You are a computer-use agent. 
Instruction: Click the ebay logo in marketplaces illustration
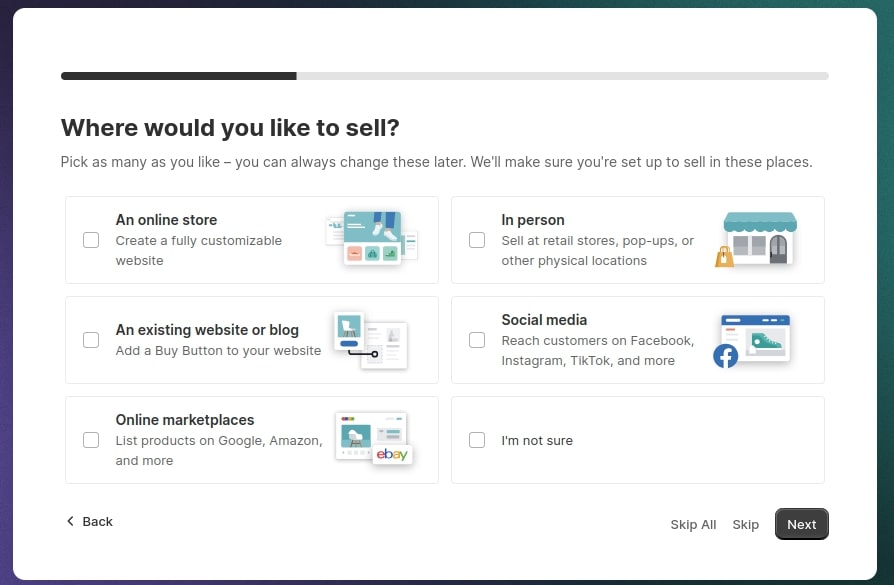click(x=390, y=453)
